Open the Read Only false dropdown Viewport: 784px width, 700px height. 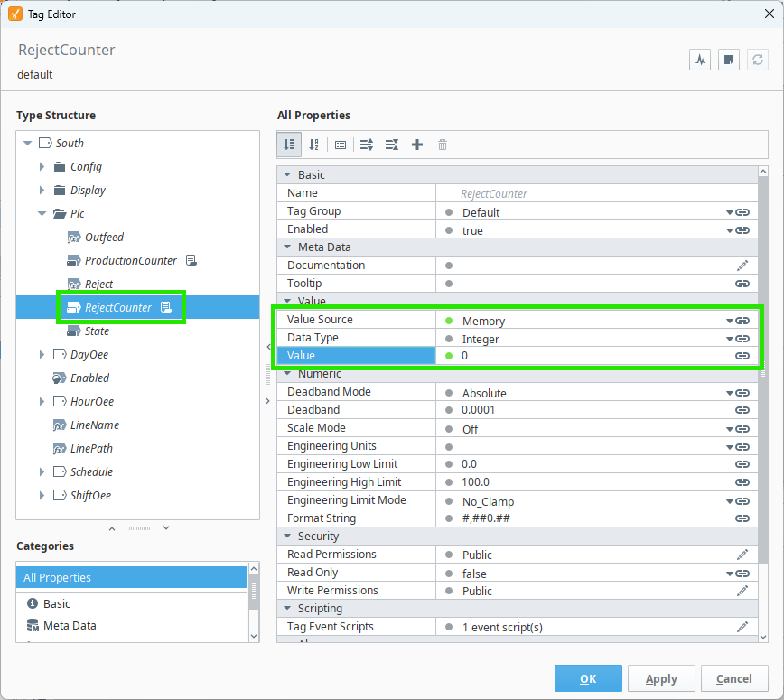(x=729, y=574)
